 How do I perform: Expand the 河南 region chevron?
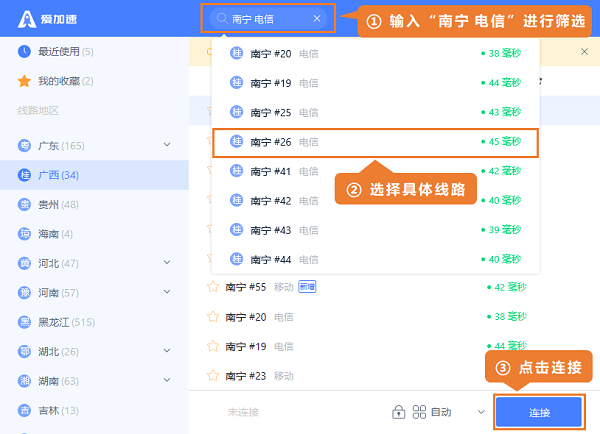(x=167, y=292)
